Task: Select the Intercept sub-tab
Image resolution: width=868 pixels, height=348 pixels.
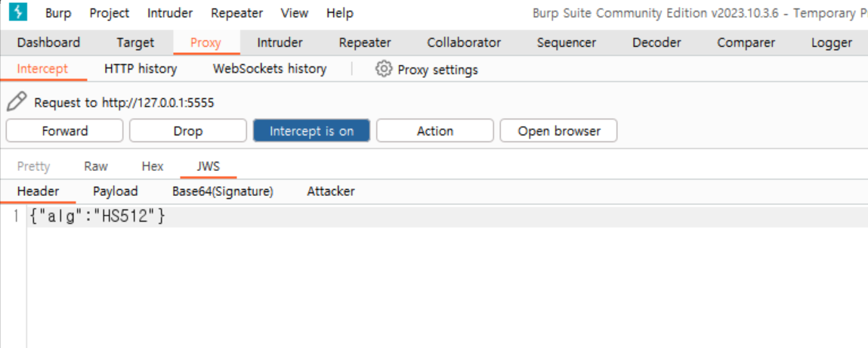Action: 42,70
